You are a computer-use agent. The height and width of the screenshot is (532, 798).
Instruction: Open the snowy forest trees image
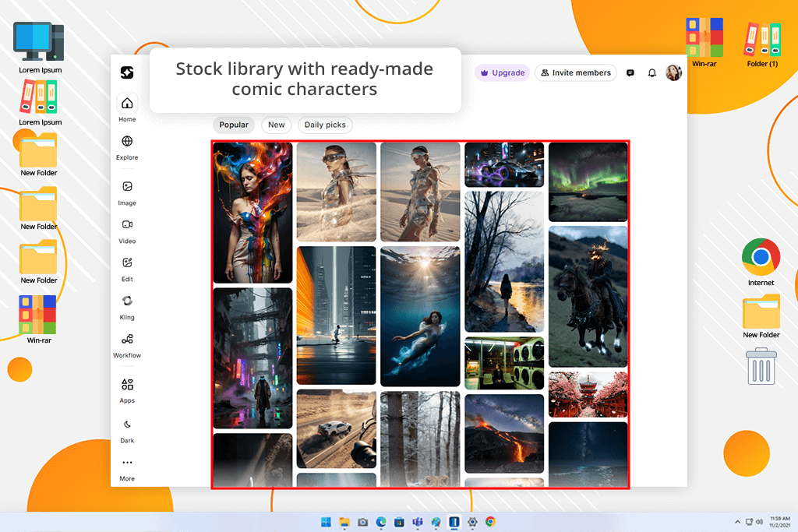click(420, 439)
